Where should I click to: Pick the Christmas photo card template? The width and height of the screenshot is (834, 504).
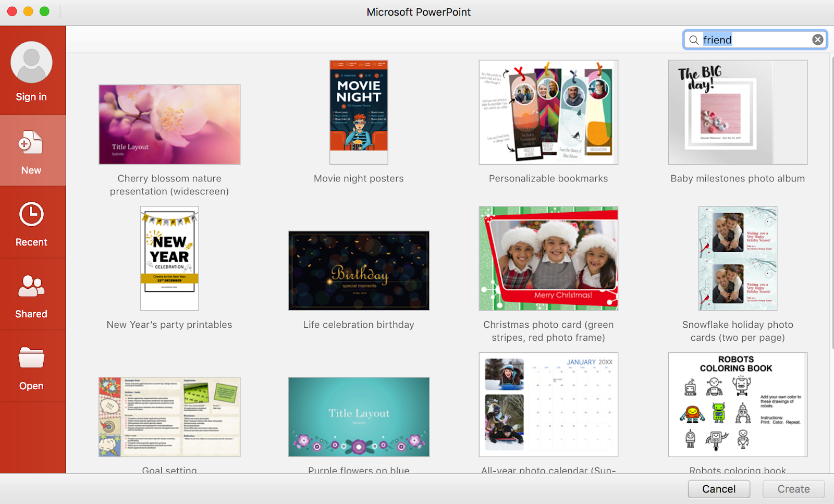click(x=548, y=259)
